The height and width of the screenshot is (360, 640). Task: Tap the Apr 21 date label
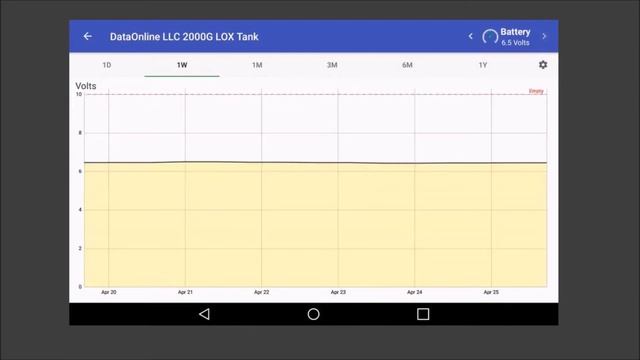(x=185, y=292)
